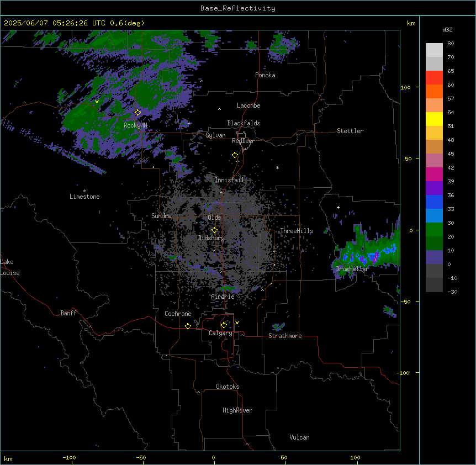Click the Didsbury label
476x465 pixels.
(211, 238)
